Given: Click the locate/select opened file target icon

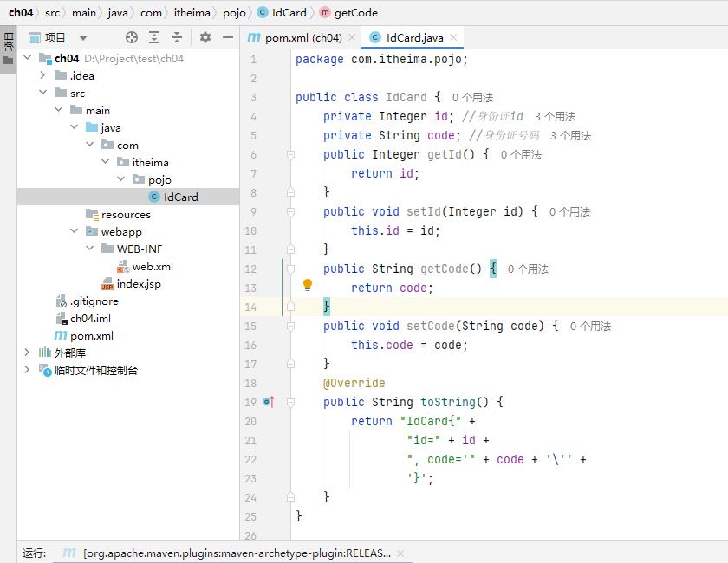Looking at the screenshot, I should coord(132,37).
